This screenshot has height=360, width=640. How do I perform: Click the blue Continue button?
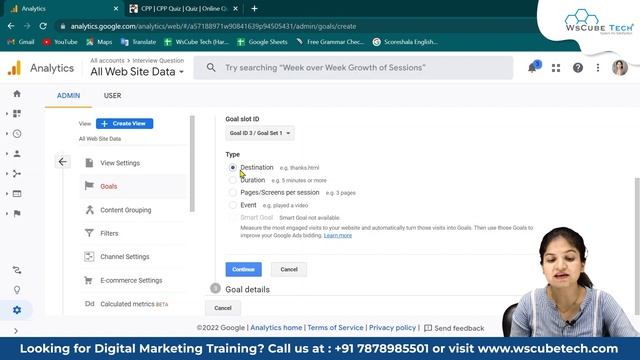[243, 269]
